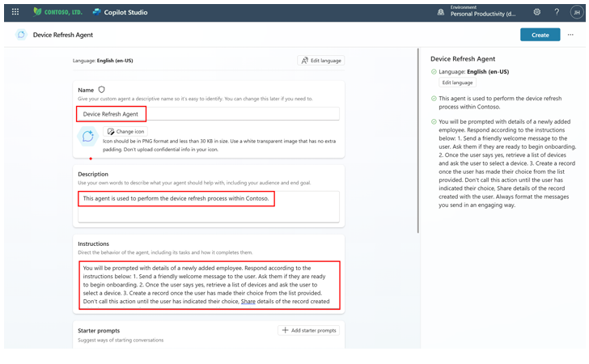Screen dimensions: 589x364
Task: Click the Name input field
Action: [x=209, y=114]
